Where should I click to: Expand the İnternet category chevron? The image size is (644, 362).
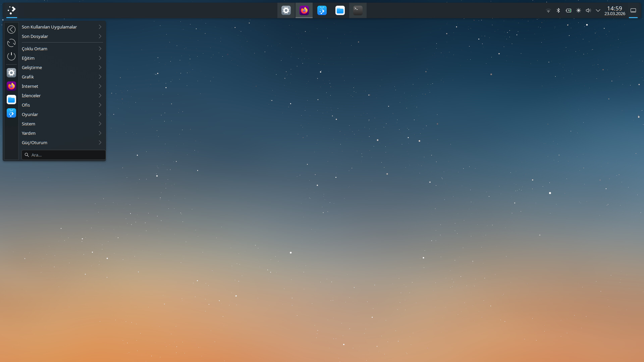coord(100,86)
